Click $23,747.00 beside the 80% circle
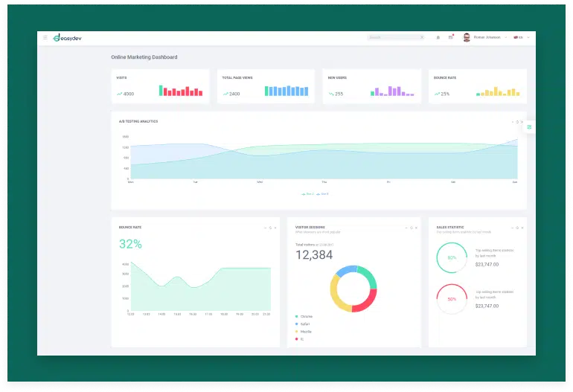Screen dimensions: 573x392 coord(487,265)
